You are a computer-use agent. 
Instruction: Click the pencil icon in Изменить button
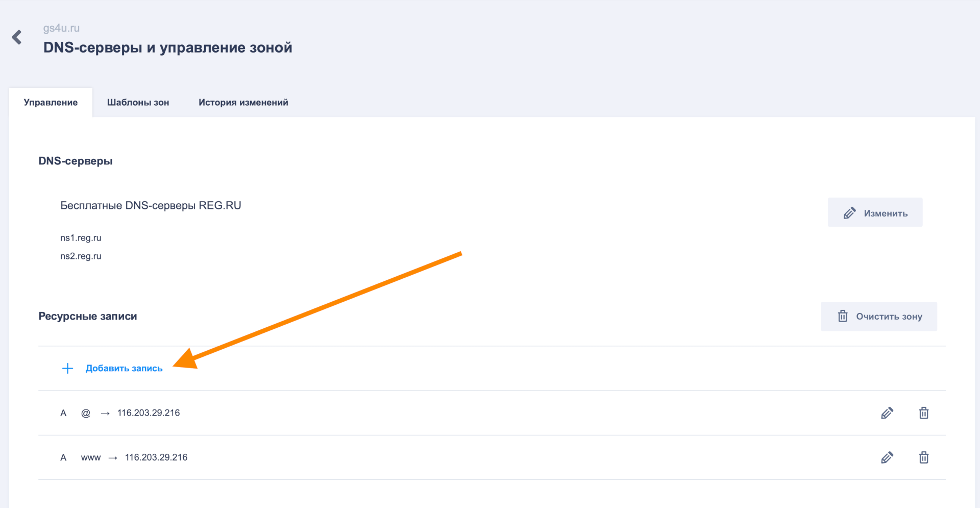tap(849, 213)
